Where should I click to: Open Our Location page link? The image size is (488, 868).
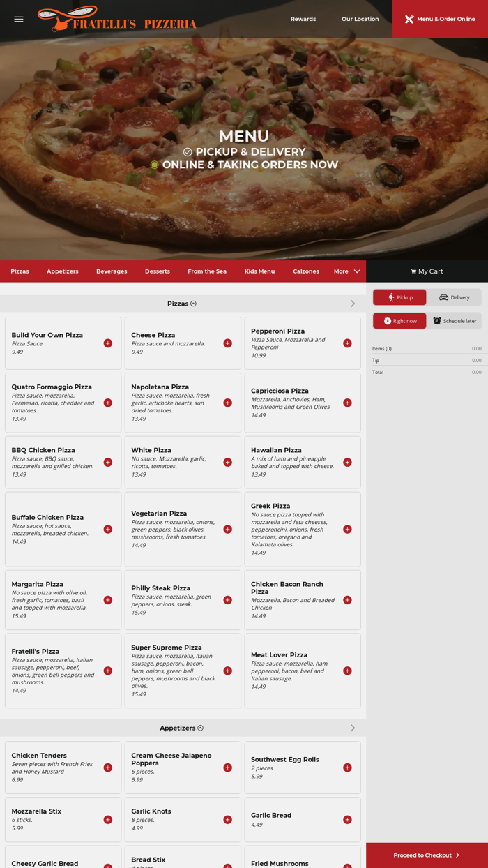(x=360, y=19)
